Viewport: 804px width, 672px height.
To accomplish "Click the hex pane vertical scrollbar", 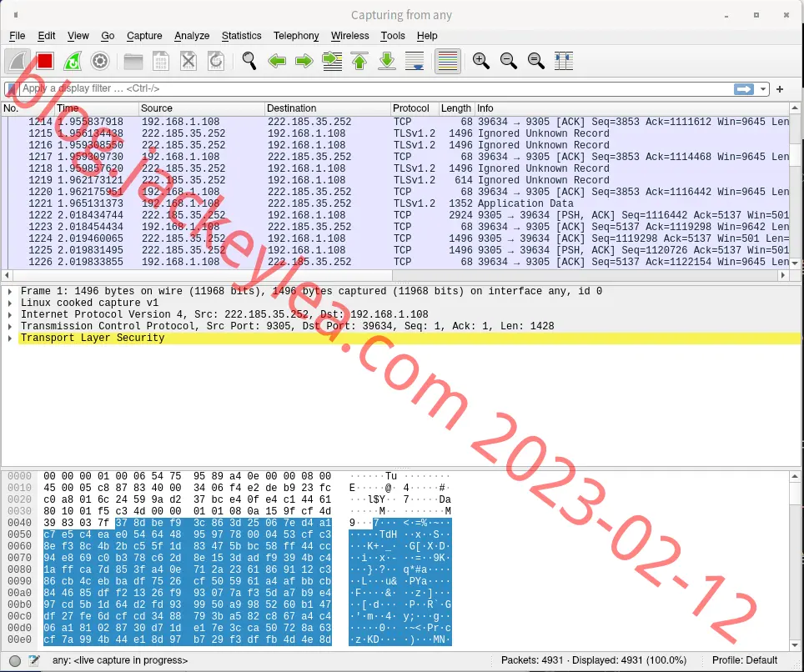I will [x=795, y=561].
